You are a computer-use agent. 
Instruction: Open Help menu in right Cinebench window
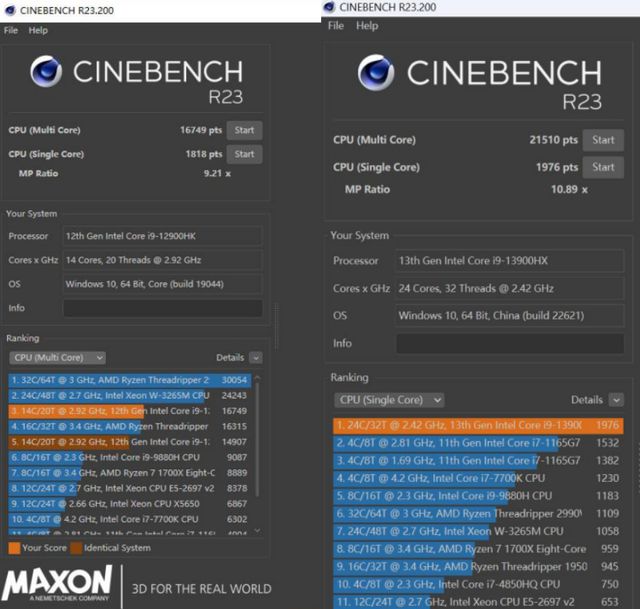367,26
